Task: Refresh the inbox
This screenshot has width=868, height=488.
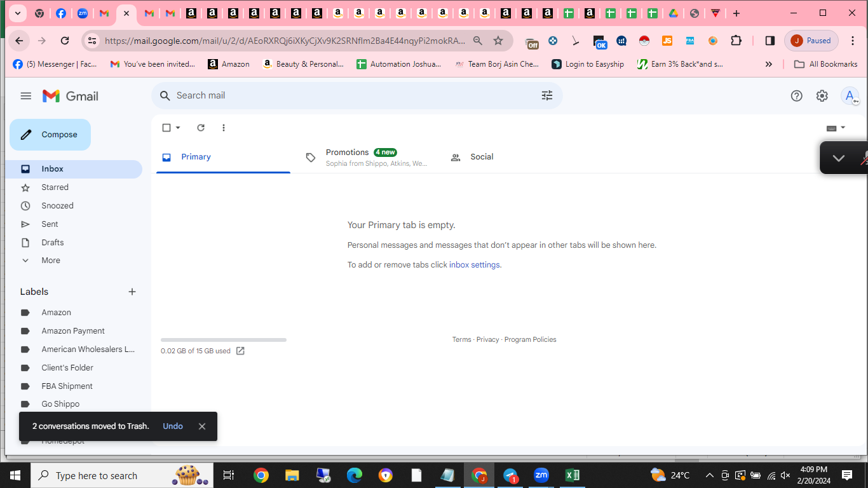Action: point(201,128)
